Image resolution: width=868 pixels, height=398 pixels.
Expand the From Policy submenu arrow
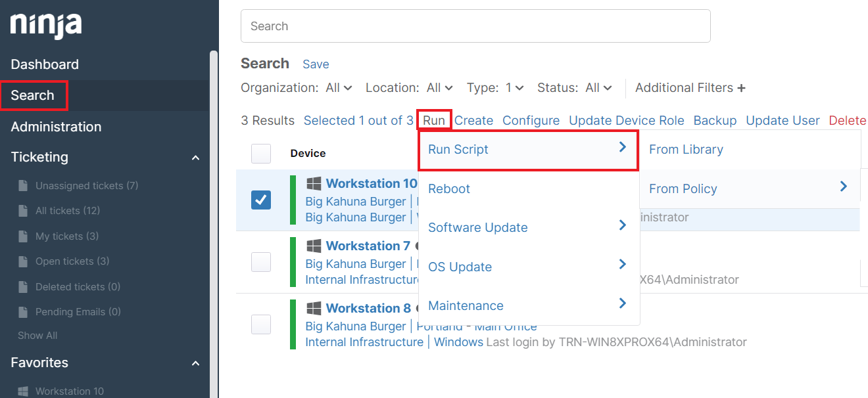pos(843,187)
